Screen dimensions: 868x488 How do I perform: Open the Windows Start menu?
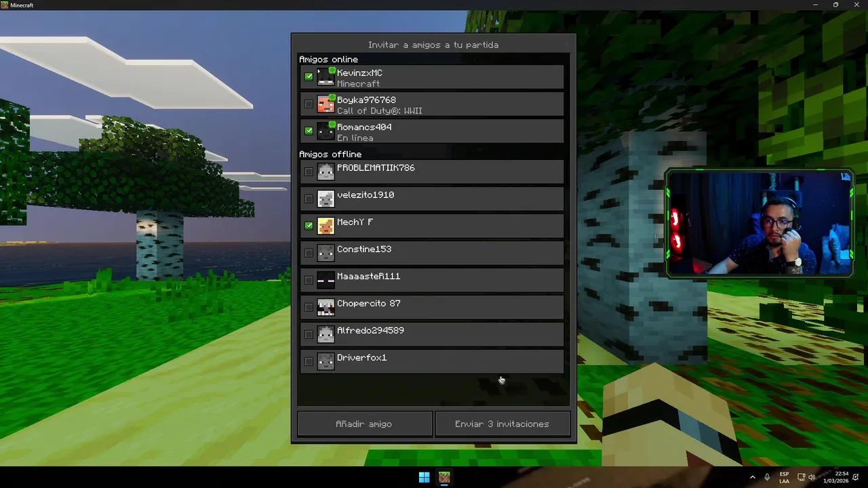point(424,478)
